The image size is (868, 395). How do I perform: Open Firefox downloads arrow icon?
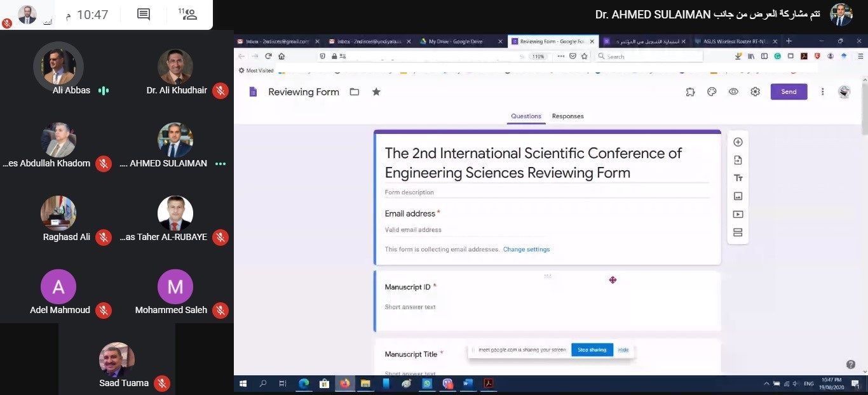738,56
